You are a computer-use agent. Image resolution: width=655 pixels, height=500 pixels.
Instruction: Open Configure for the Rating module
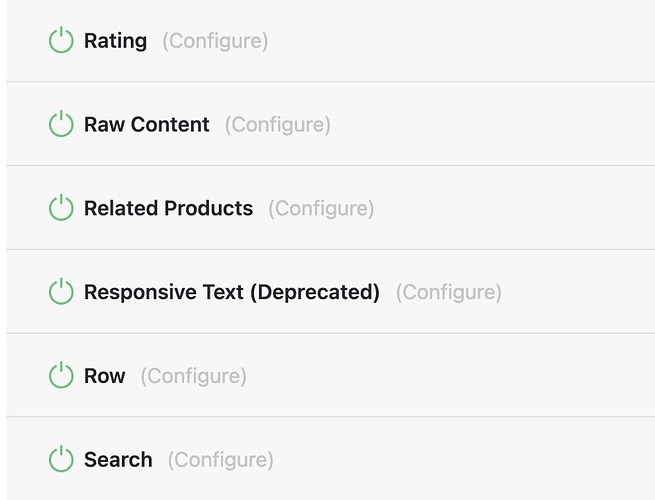215,41
